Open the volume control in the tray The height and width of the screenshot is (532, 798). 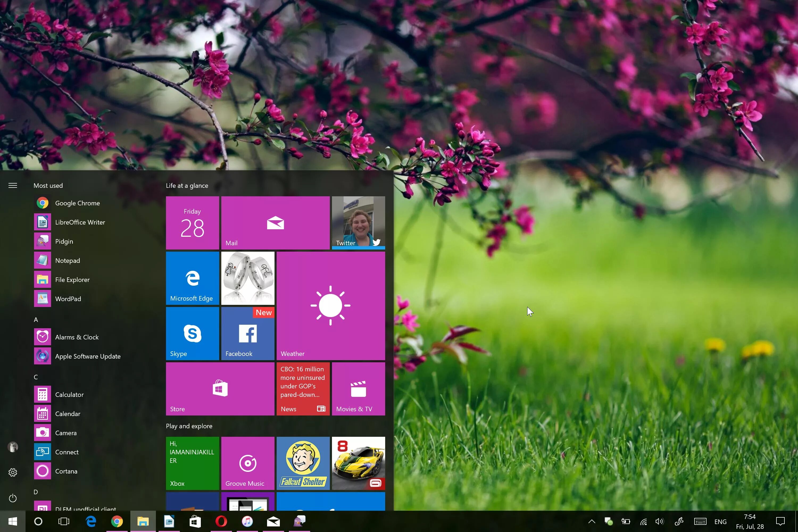tap(660, 521)
